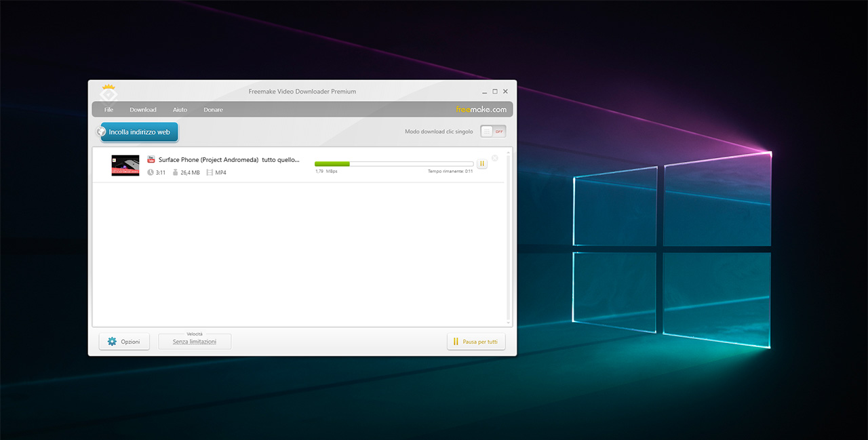Click the Freemake crown logo

tap(109, 92)
